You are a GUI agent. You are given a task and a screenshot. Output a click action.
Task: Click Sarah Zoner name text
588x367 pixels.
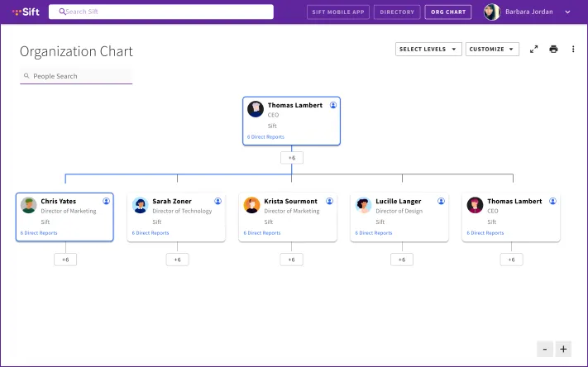click(172, 202)
